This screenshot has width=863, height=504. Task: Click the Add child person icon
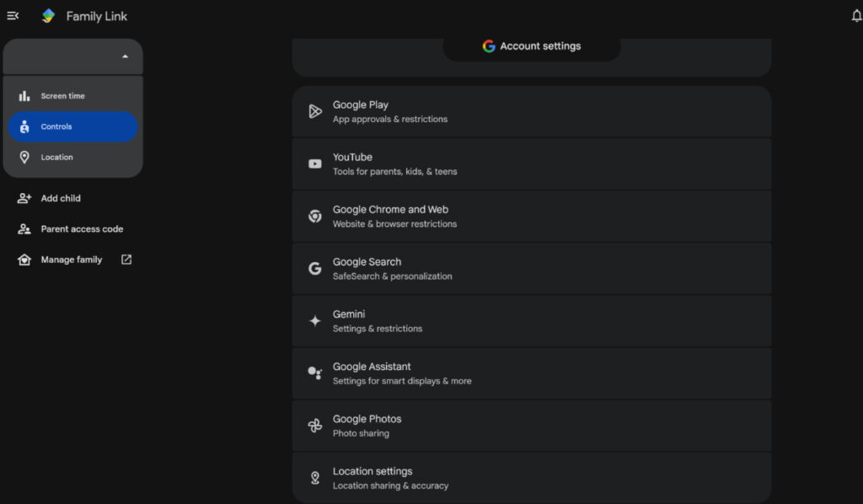(x=24, y=198)
